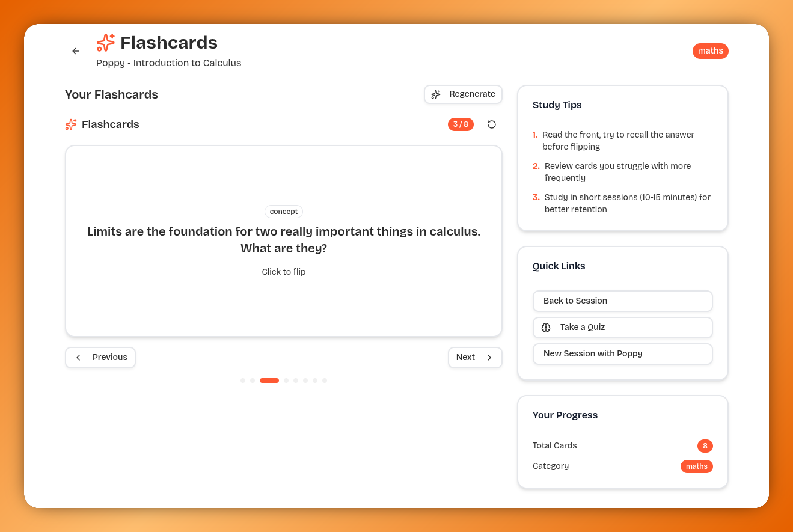This screenshot has height=532, width=793.
Task: Click the maths badge under Your Progress
Action: pos(696,466)
